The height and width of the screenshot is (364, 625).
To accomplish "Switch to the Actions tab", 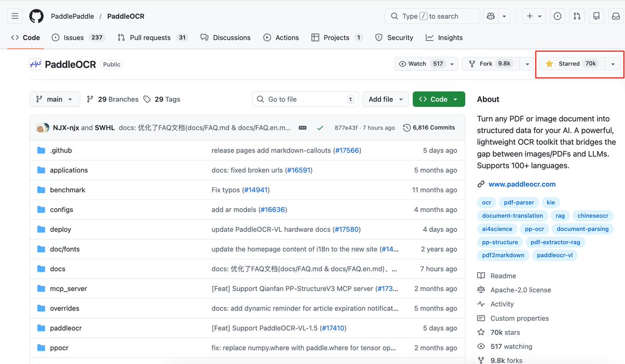I will coord(281,37).
